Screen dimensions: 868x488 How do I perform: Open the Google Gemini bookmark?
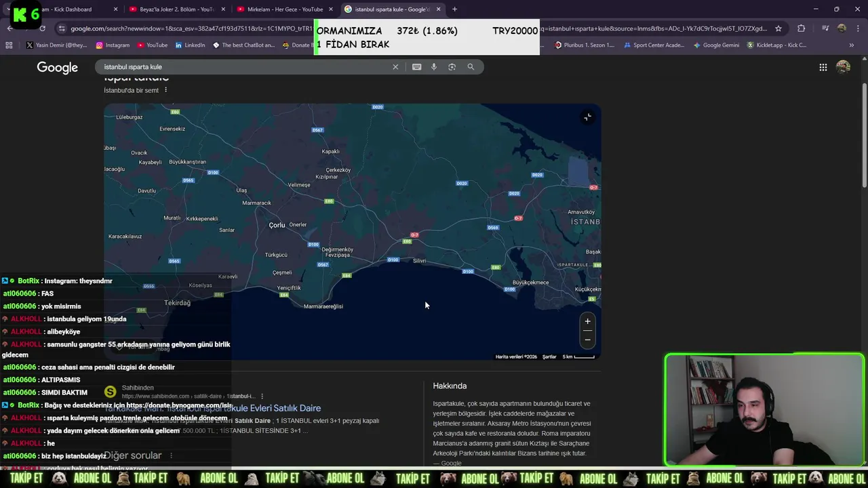716,45
